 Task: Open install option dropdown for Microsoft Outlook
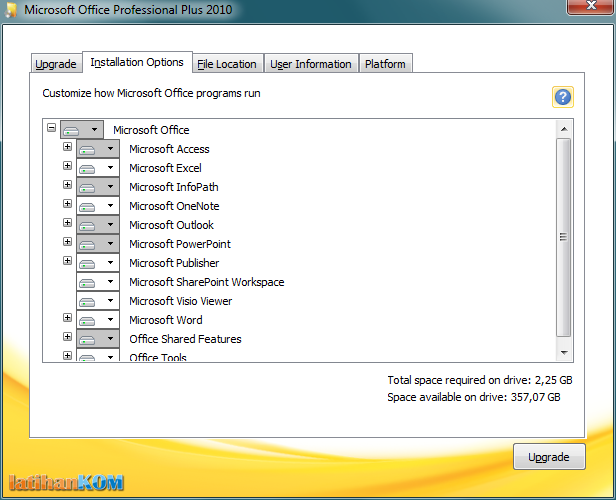click(x=98, y=225)
